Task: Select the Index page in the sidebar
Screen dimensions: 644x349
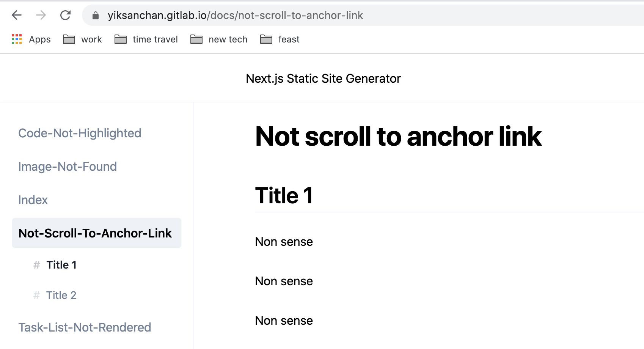Action: pyautogui.click(x=33, y=200)
